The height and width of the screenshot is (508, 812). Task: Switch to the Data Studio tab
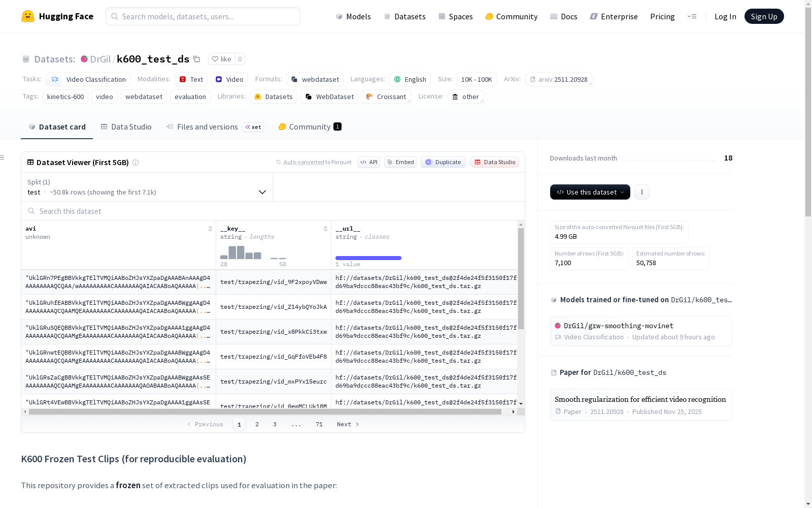coord(126,127)
